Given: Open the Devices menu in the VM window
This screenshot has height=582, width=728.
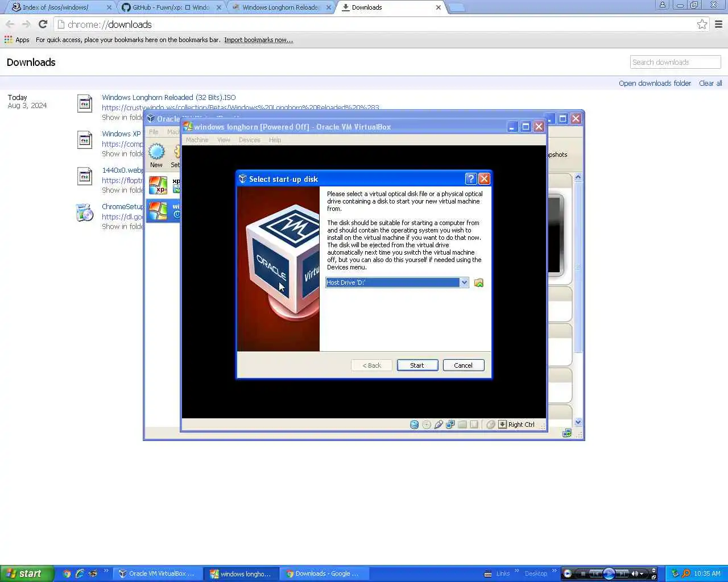Looking at the screenshot, I should click(x=249, y=140).
